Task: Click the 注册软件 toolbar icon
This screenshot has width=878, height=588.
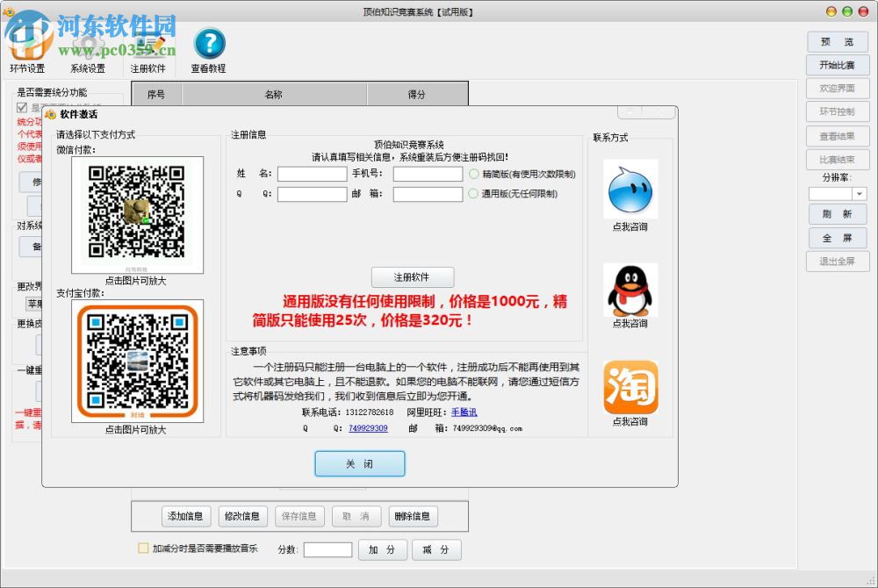Action: click(149, 42)
